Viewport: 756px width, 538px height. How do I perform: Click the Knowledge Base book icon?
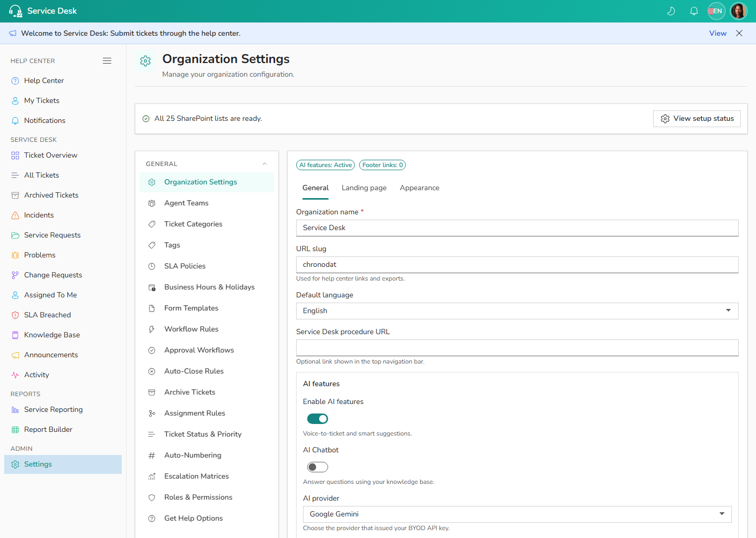(15, 335)
